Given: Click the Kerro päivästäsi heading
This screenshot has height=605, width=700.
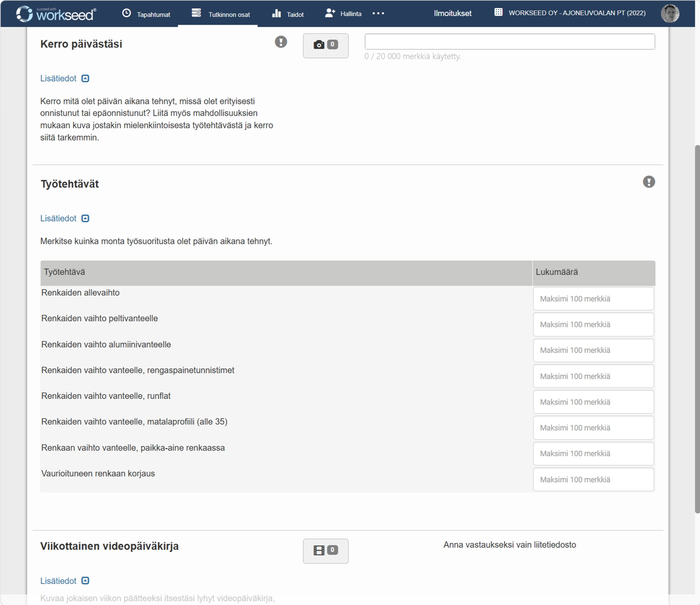Looking at the screenshot, I should point(81,44).
